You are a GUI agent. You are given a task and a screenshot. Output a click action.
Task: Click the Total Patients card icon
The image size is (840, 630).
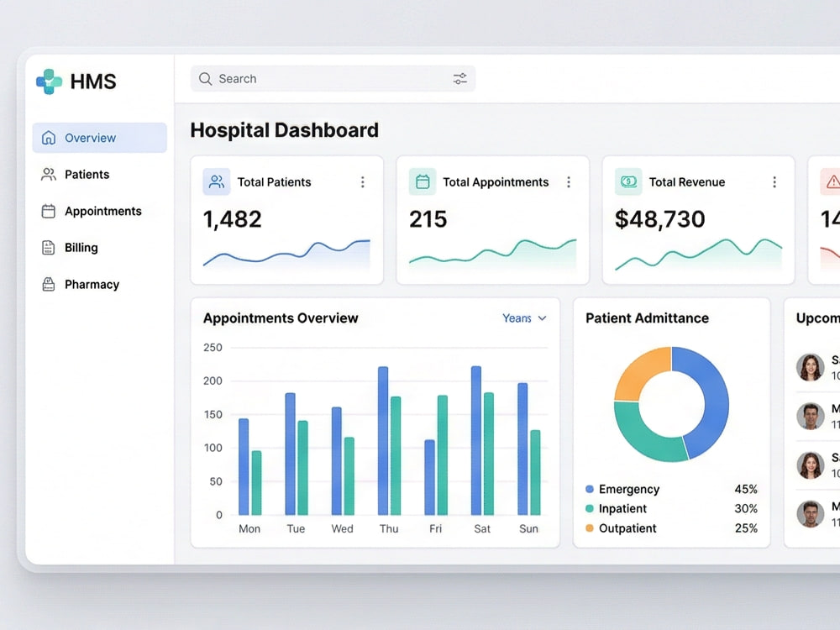coord(217,181)
